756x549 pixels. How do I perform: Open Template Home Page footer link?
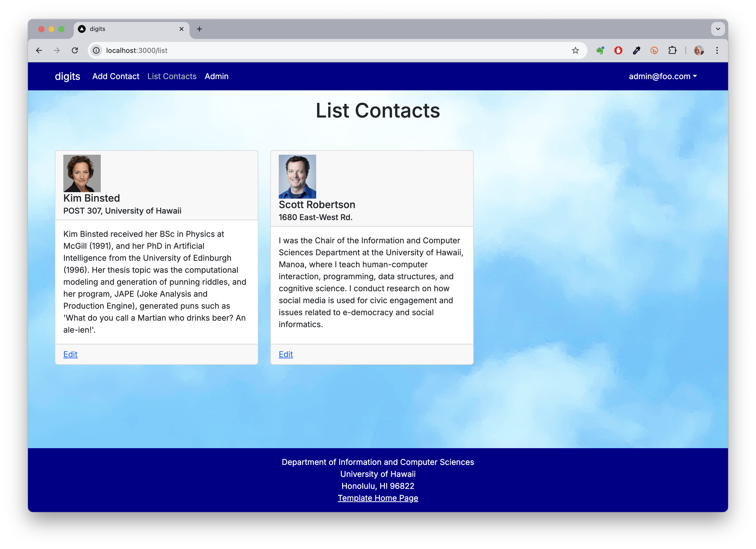click(378, 498)
